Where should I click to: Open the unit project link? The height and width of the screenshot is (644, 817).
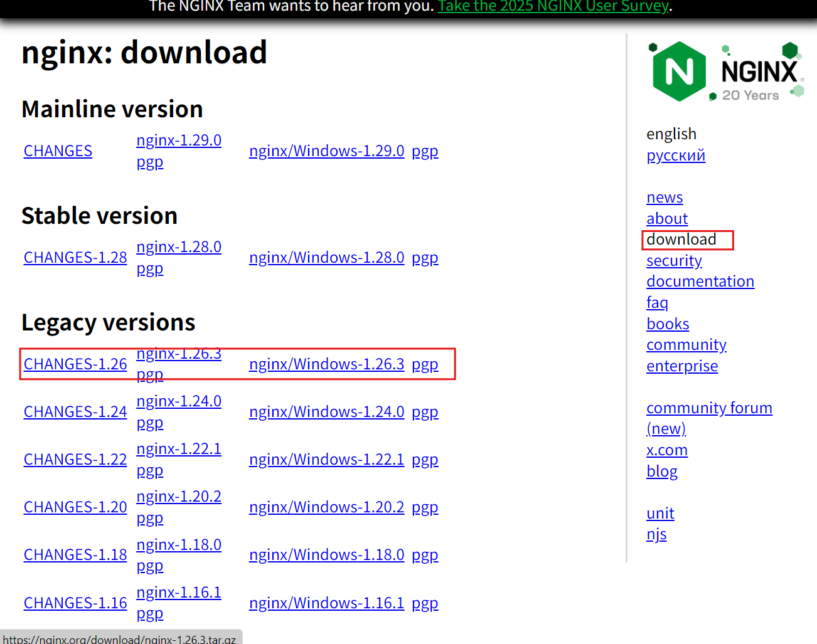pyautogui.click(x=660, y=514)
